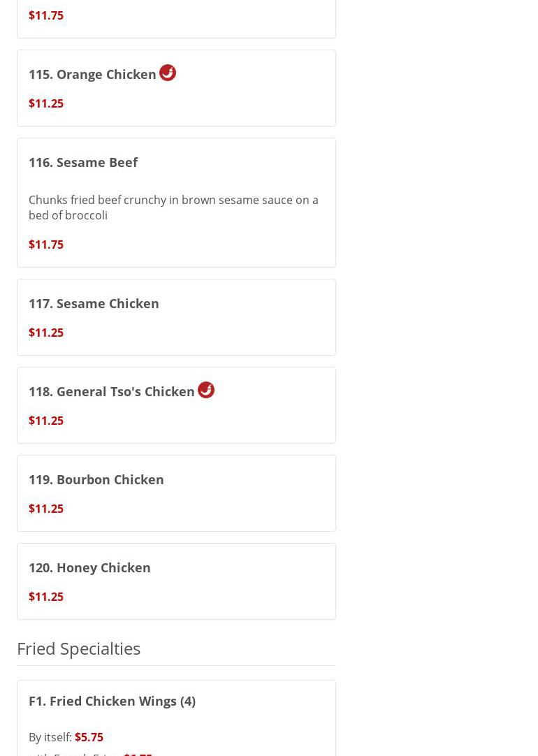Click the Fried Specialties section heading
Image resolution: width=538 pixels, height=756 pixels.
pos(78,648)
